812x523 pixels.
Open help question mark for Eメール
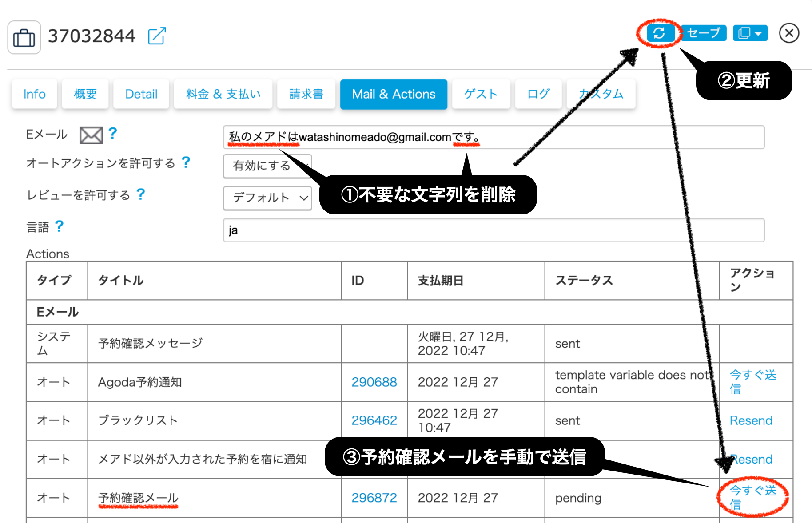[x=113, y=133]
